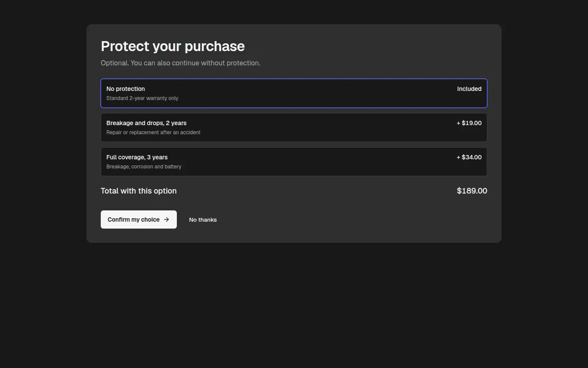
Task: Select the No protection option
Action: 294,93
